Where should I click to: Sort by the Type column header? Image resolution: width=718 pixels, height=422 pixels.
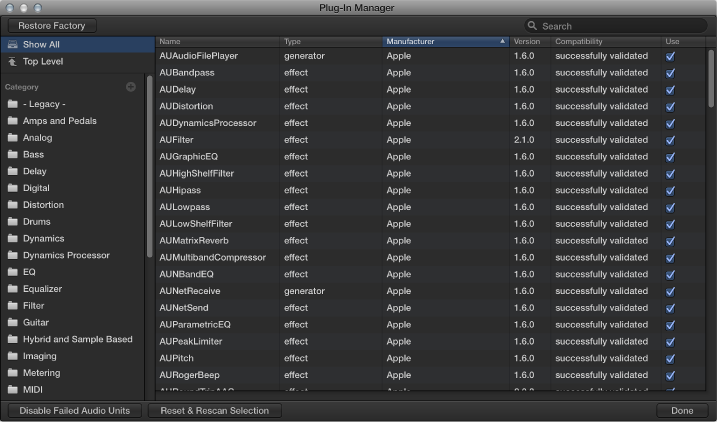coord(331,41)
